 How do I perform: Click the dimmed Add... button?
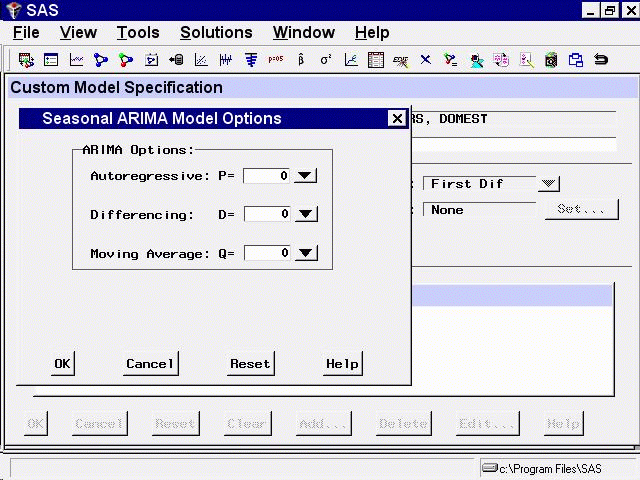click(x=323, y=424)
